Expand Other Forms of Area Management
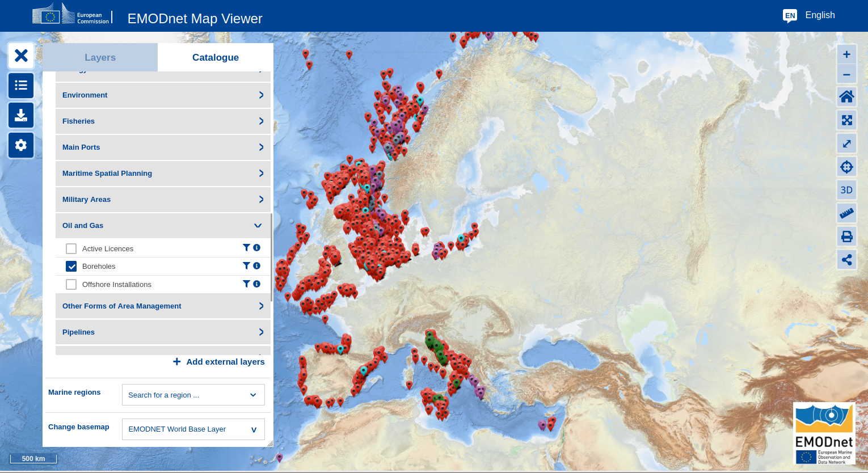The width and height of the screenshot is (868, 473). click(x=163, y=306)
